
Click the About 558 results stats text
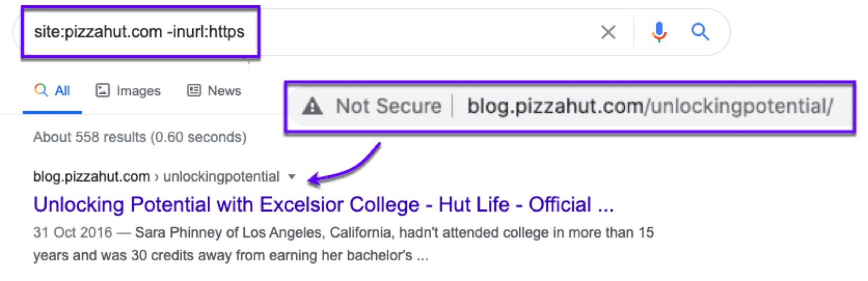139,138
